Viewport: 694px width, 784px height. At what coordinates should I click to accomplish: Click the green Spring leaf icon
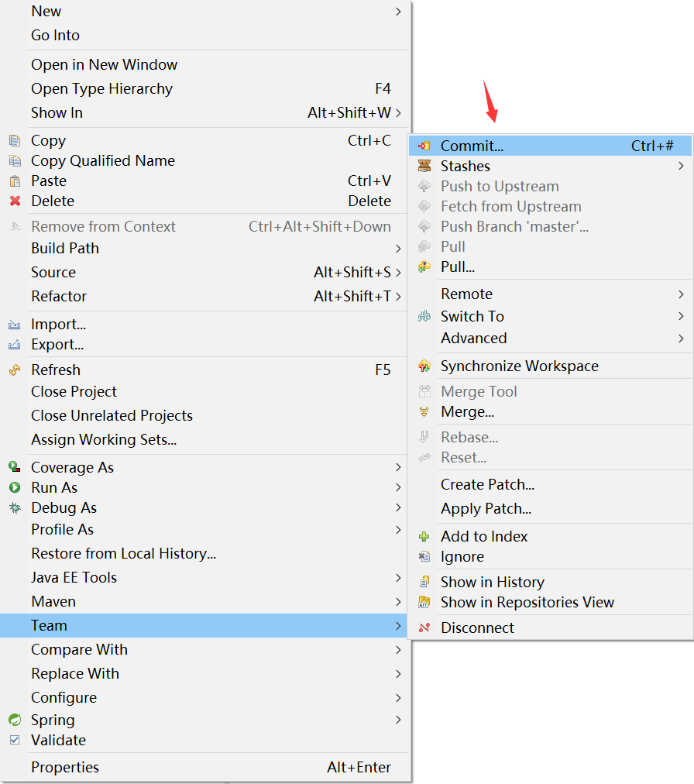click(15, 720)
